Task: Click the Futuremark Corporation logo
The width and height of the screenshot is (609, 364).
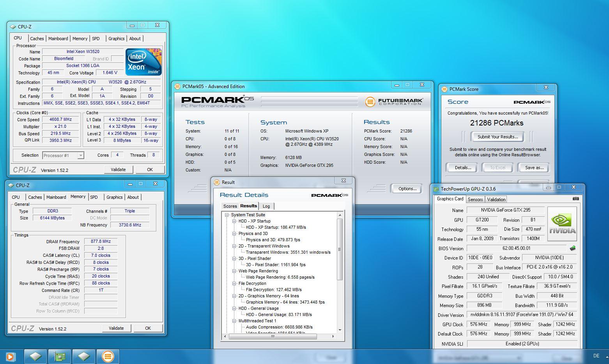Action: (394, 102)
